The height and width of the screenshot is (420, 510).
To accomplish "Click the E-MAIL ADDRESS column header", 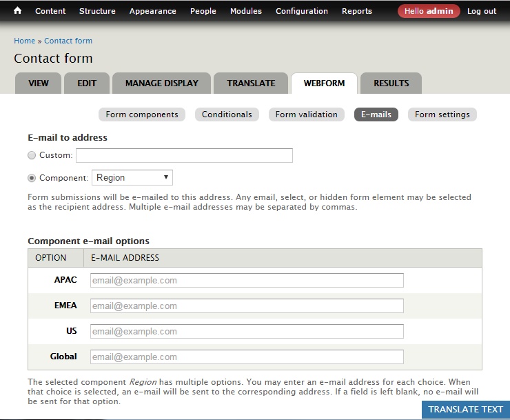I will click(125, 258).
